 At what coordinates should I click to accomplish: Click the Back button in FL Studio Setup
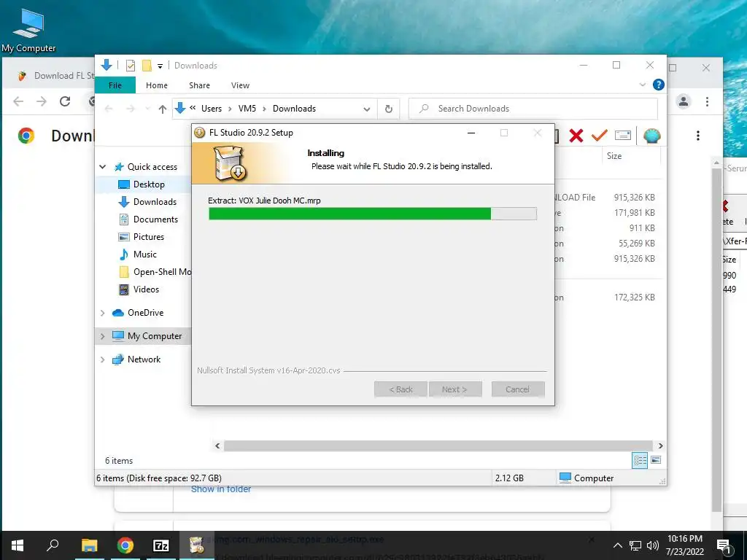[x=400, y=389]
